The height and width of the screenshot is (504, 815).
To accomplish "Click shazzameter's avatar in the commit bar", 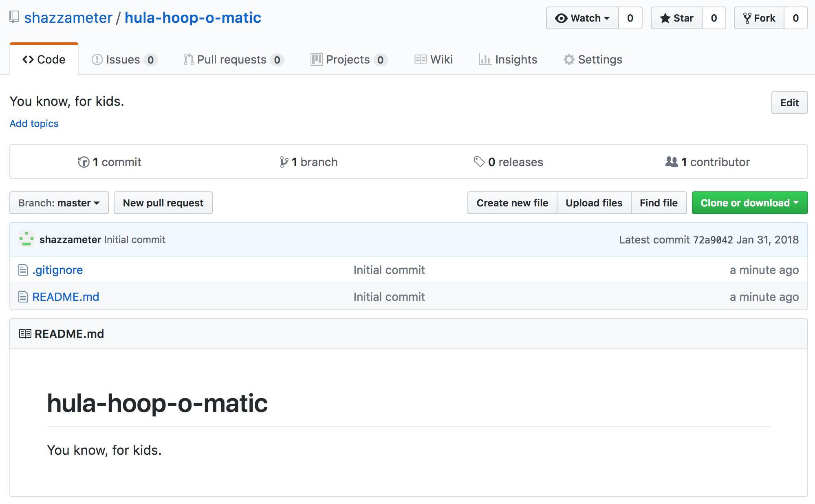I will (x=26, y=239).
